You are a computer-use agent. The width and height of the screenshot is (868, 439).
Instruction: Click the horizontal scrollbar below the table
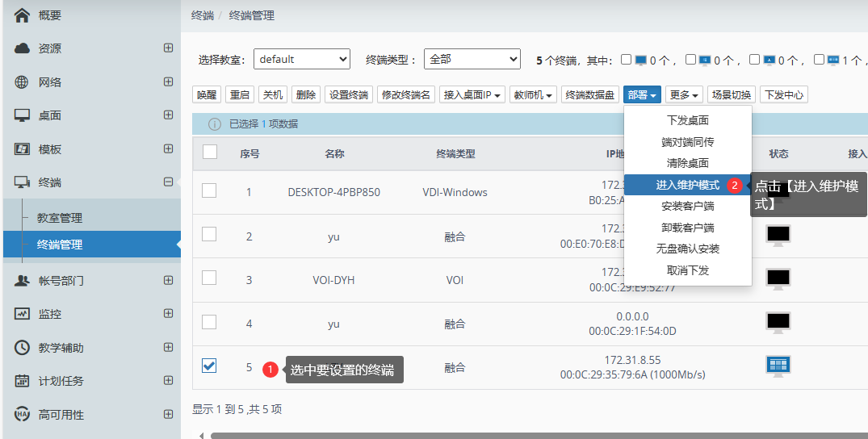[533, 435]
